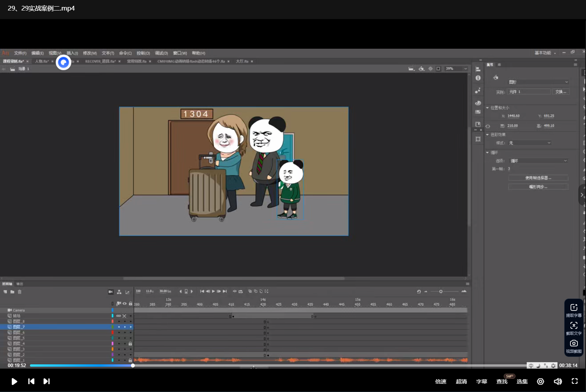Click the 使用帧选择器 button
Viewport: 586px width, 392px height.
(538, 178)
